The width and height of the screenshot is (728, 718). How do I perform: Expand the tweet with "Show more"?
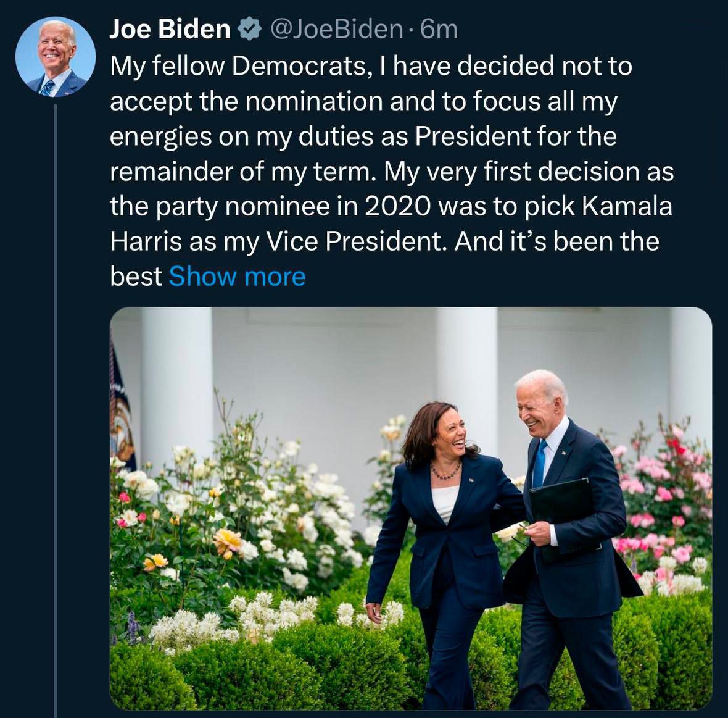[x=237, y=277]
